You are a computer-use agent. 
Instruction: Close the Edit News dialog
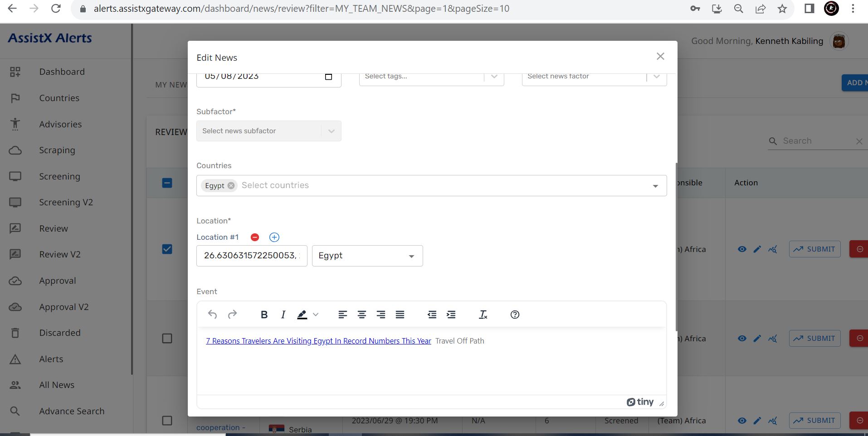[x=660, y=56]
